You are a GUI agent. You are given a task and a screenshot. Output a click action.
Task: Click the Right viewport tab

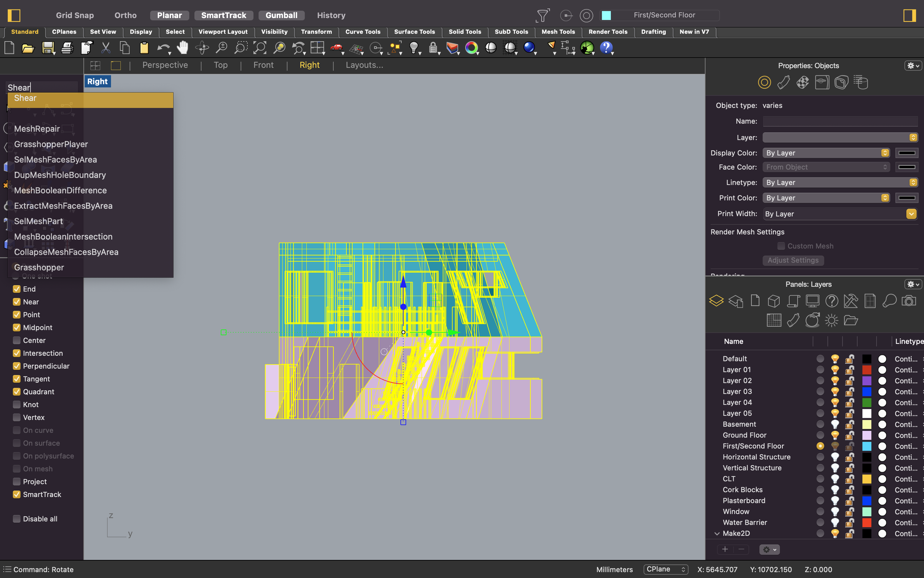(309, 65)
